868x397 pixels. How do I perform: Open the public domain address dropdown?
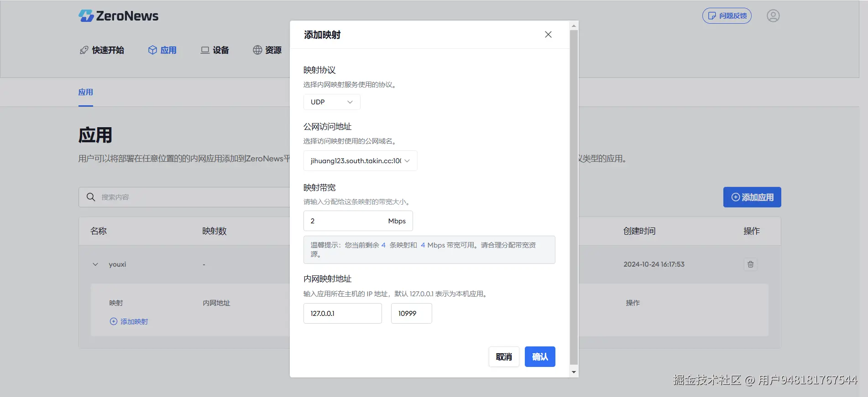point(360,161)
